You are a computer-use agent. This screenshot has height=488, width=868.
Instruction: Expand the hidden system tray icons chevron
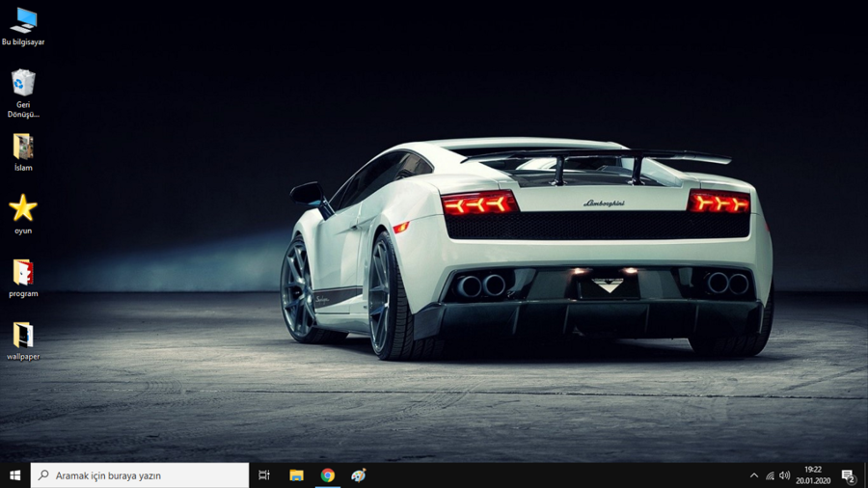(754, 475)
